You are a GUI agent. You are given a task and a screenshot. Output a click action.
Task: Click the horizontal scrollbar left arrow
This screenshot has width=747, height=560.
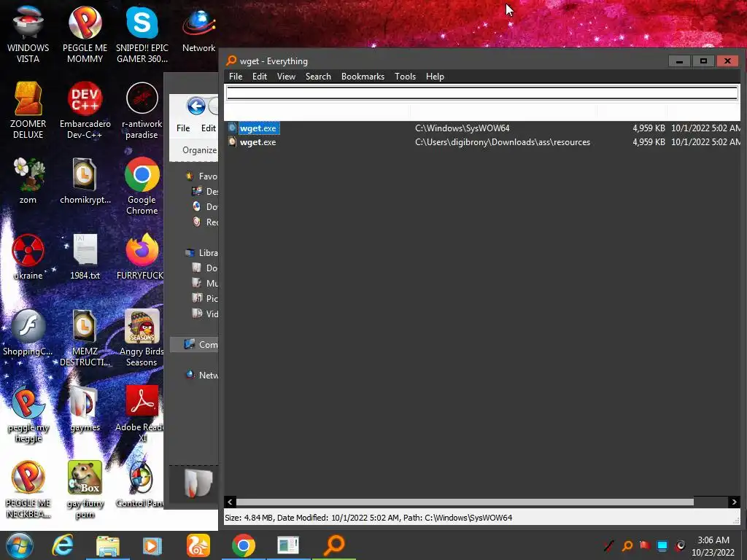pos(230,502)
